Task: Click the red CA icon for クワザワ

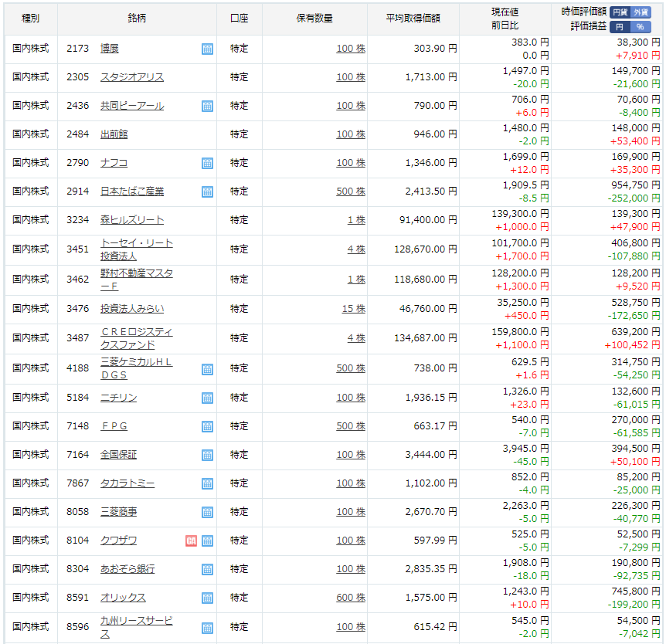Action: (x=191, y=541)
